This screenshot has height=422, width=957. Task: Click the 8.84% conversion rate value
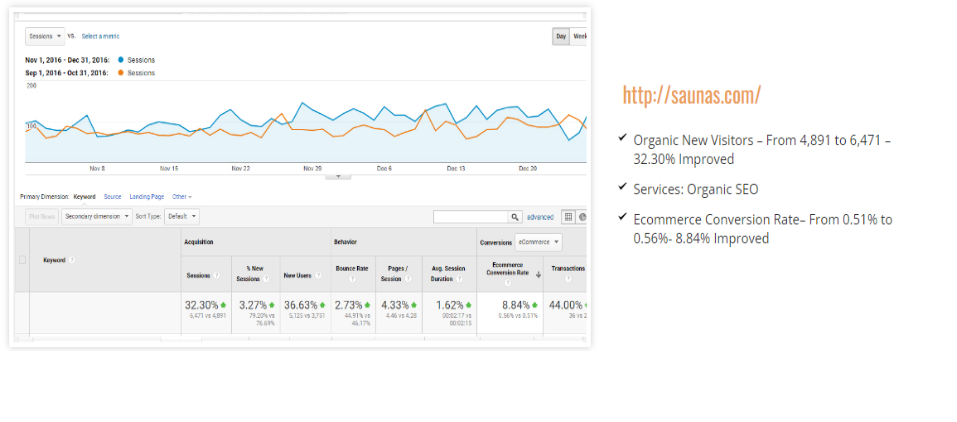(516, 305)
